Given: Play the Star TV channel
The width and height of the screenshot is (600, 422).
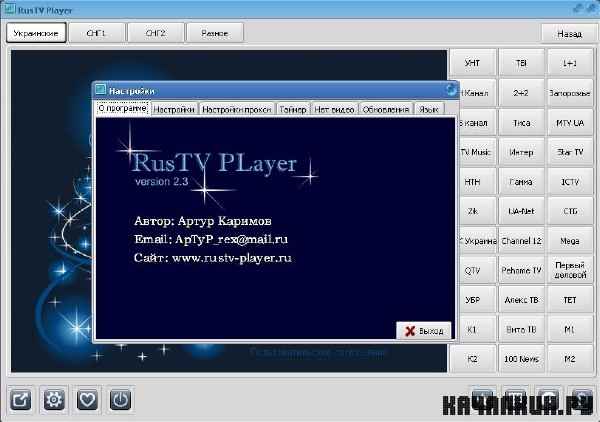Looking at the screenshot, I should (570, 152).
